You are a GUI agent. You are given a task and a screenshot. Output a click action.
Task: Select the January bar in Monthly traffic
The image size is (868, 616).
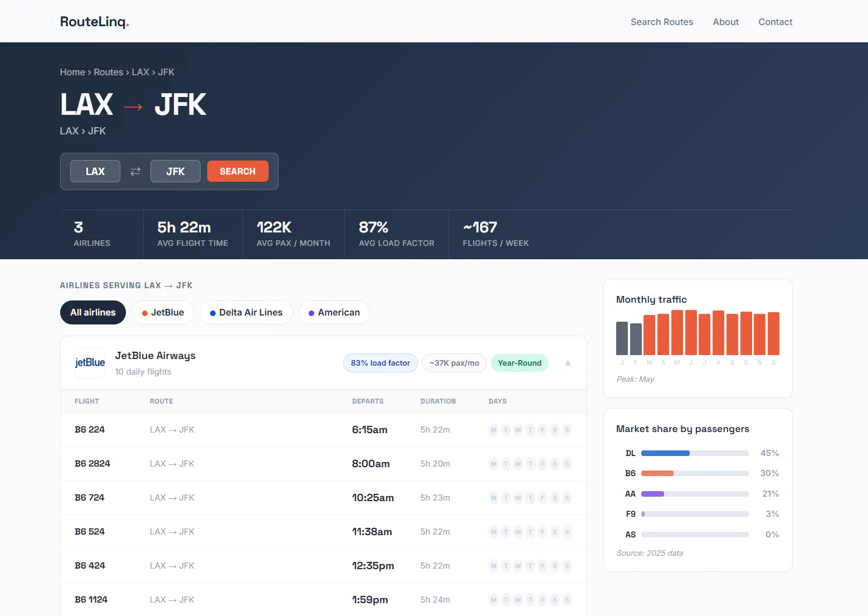click(622, 338)
